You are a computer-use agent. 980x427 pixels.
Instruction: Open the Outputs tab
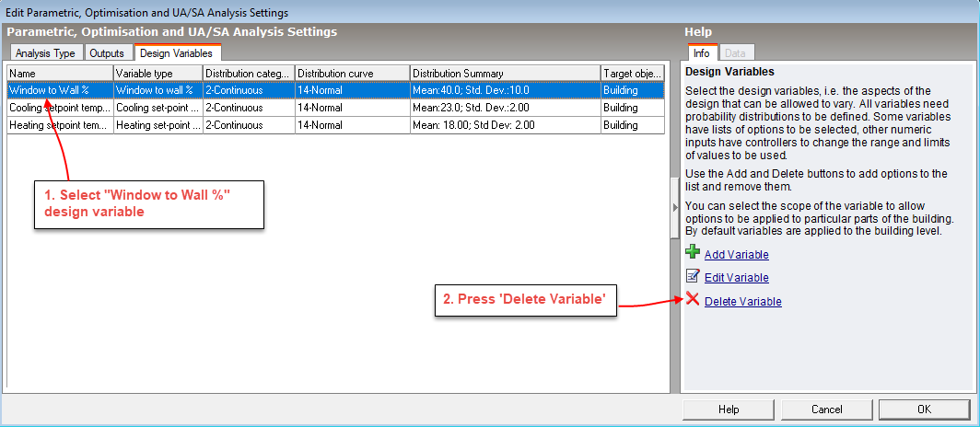(108, 53)
